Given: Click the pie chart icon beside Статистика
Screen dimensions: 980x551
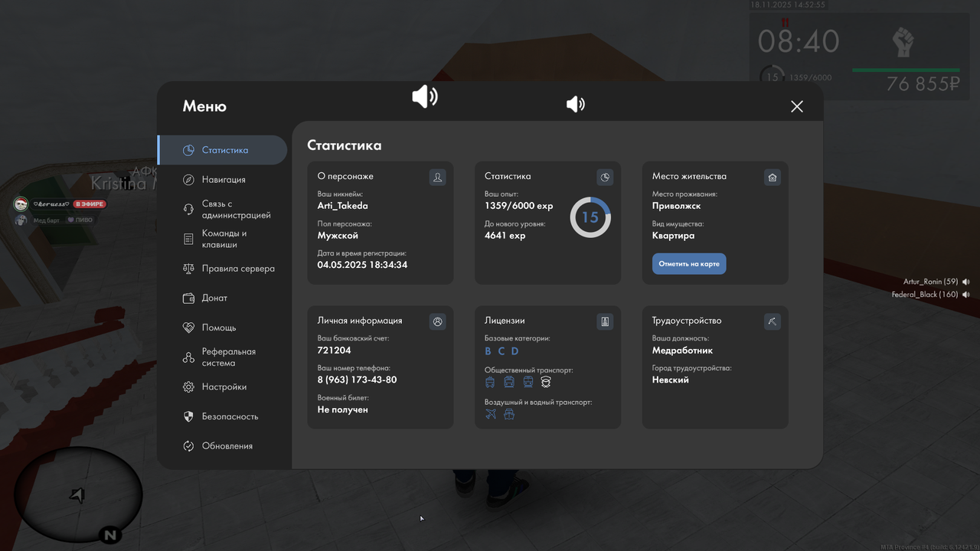Looking at the screenshot, I should point(188,150).
